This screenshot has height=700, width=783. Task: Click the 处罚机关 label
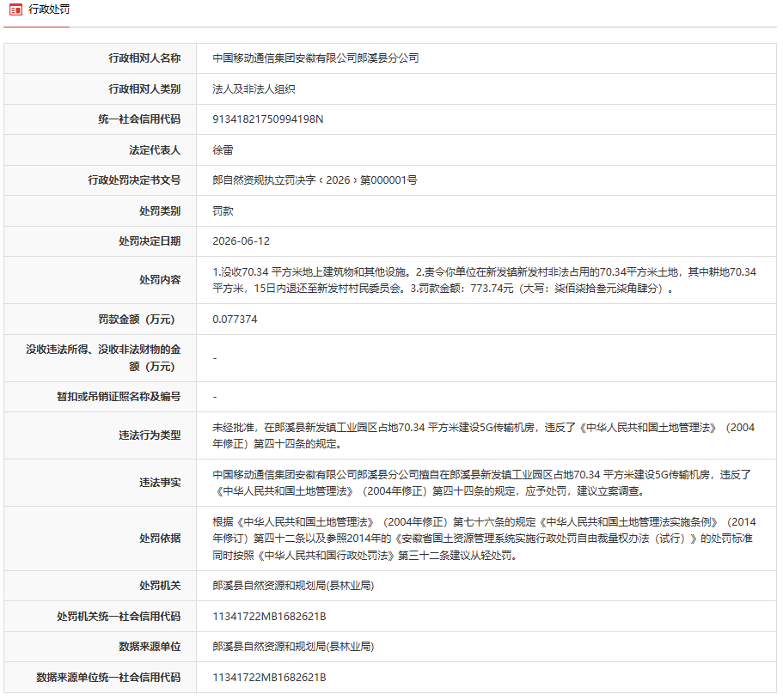[x=160, y=586]
